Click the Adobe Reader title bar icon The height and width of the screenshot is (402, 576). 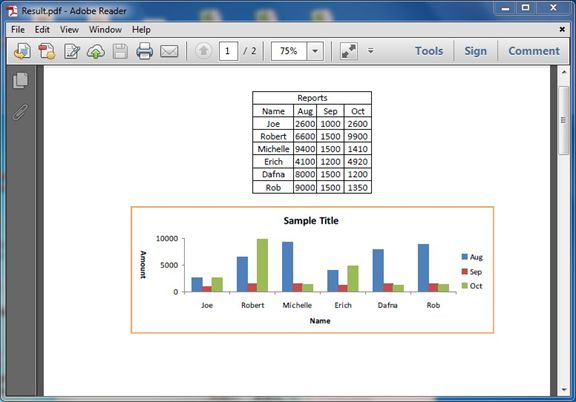pyautogui.click(x=12, y=10)
